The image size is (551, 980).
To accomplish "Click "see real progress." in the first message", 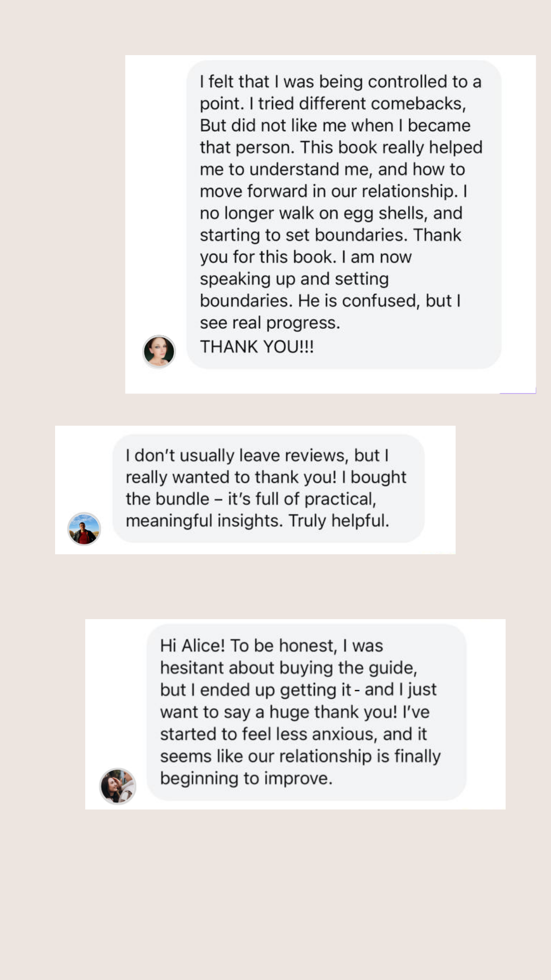I will coord(270,323).
